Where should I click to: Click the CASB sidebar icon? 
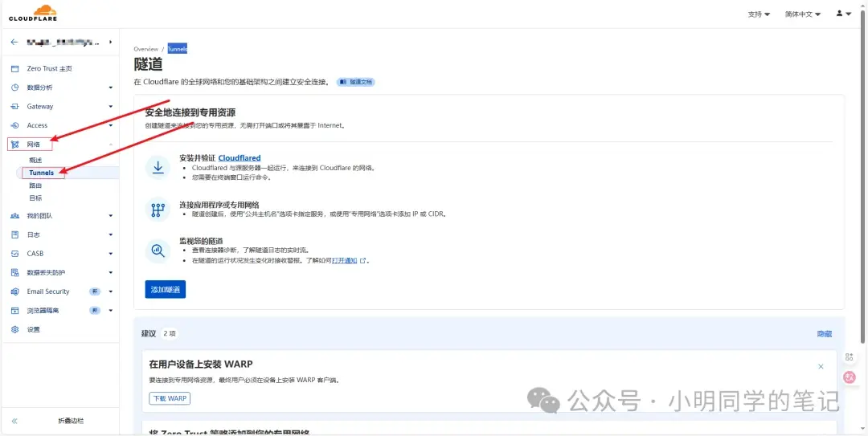tap(15, 254)
